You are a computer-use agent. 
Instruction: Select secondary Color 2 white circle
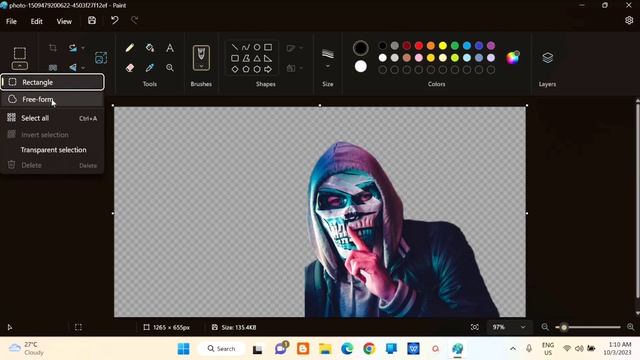pyautogui.click(x=360, y=66)
